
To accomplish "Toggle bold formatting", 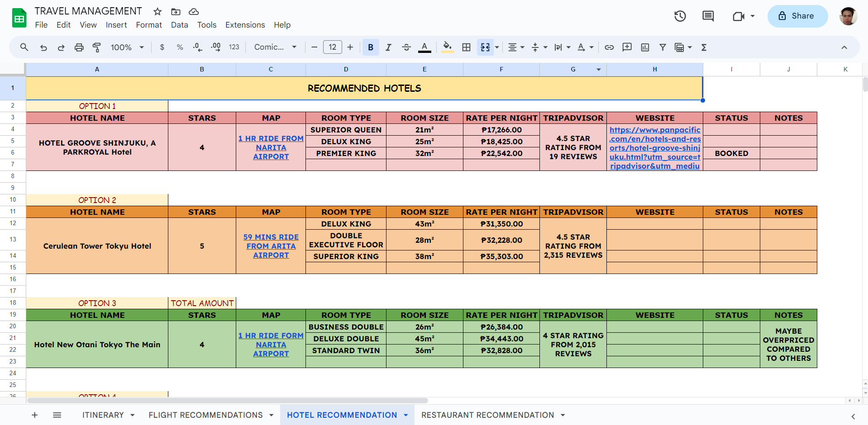I will 371,47.
